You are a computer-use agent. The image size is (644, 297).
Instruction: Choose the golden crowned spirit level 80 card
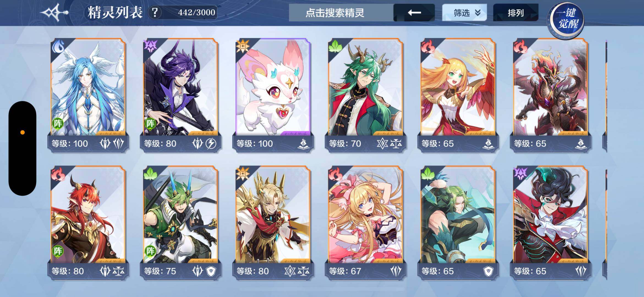tap(273, 223)
